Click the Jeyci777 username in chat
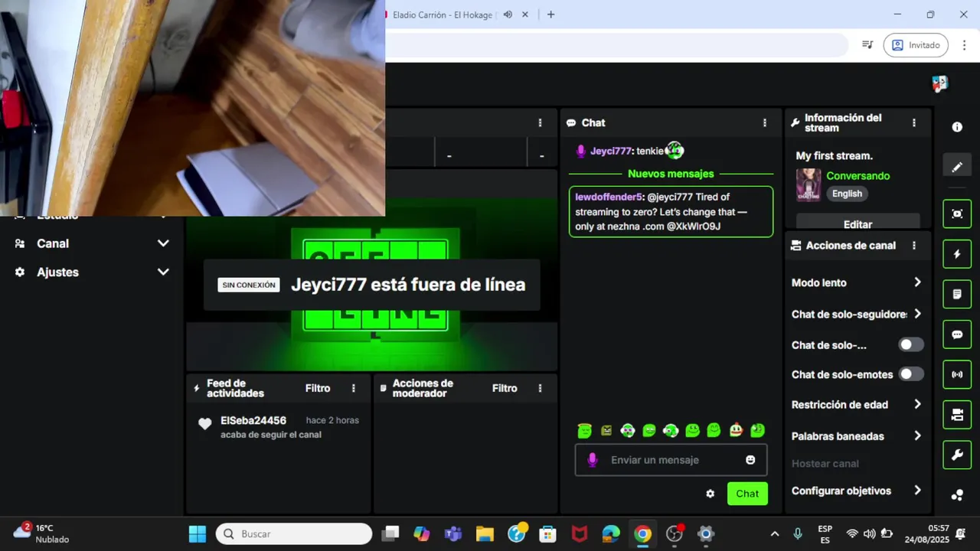980x551 pixels. 611,151
